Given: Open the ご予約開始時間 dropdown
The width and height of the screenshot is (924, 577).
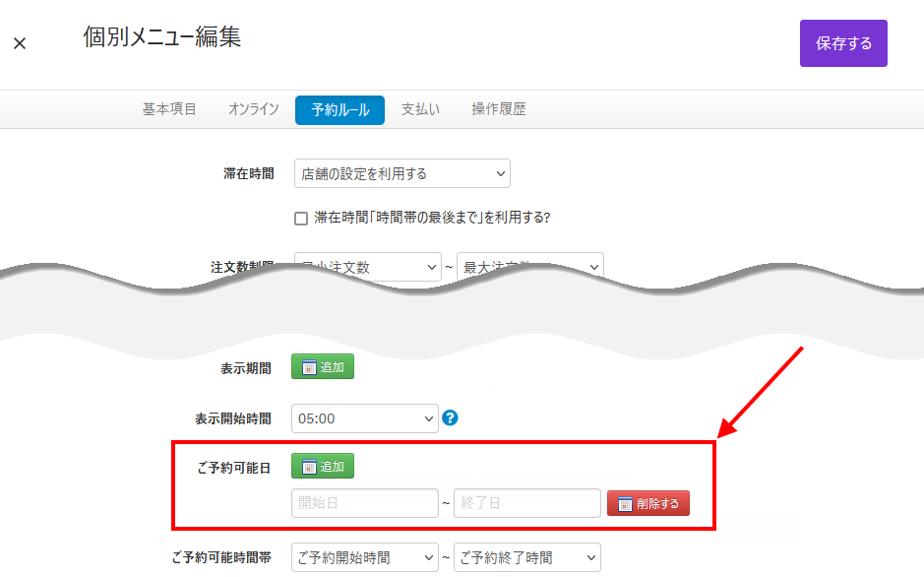Looking at the screenshot, I should (364, 558).
